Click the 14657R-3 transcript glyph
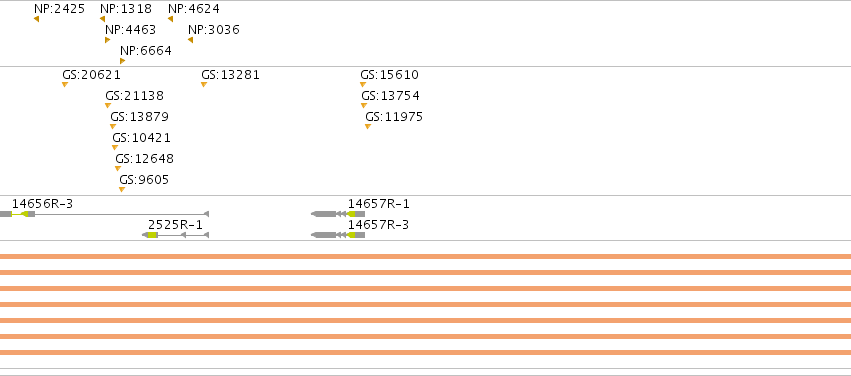 (x=338, y=234)
